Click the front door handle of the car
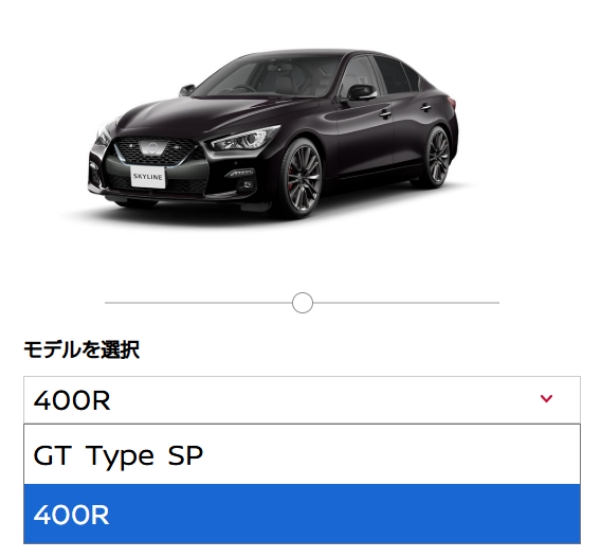The image size is (602, 558). (x=385, y=113)
